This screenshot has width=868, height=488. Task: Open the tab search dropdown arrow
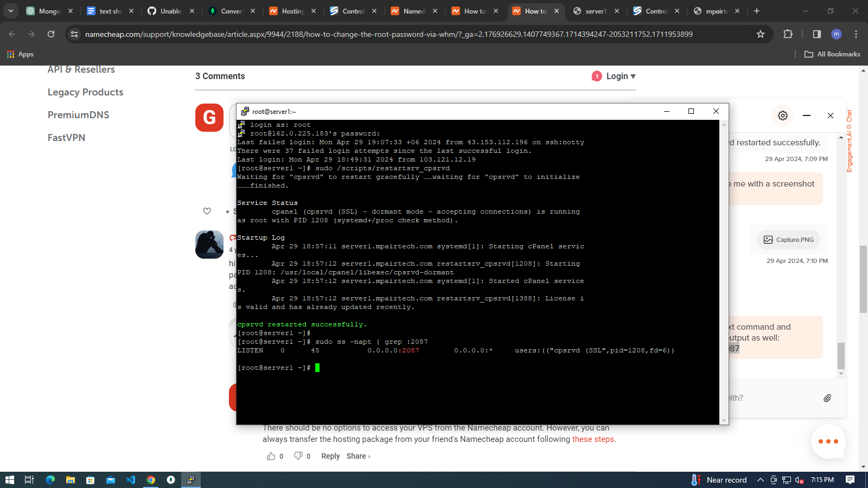11,11
